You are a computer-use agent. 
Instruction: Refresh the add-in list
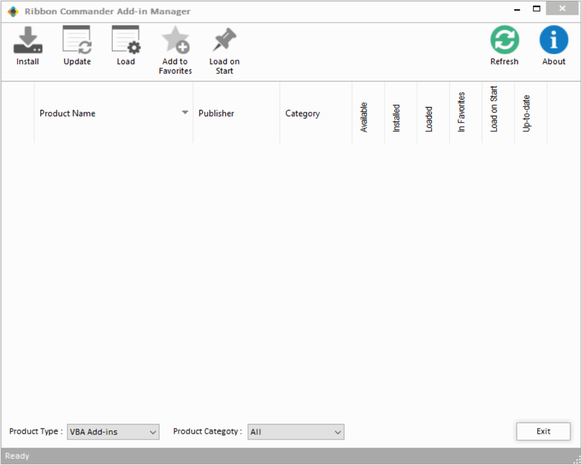click(x=504, y=40)
